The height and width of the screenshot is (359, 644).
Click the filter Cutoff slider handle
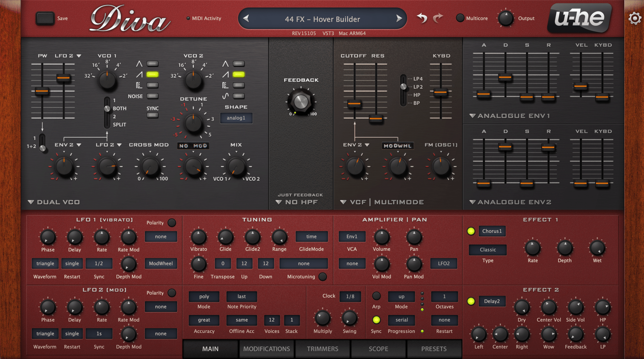(x=354, y=104)
